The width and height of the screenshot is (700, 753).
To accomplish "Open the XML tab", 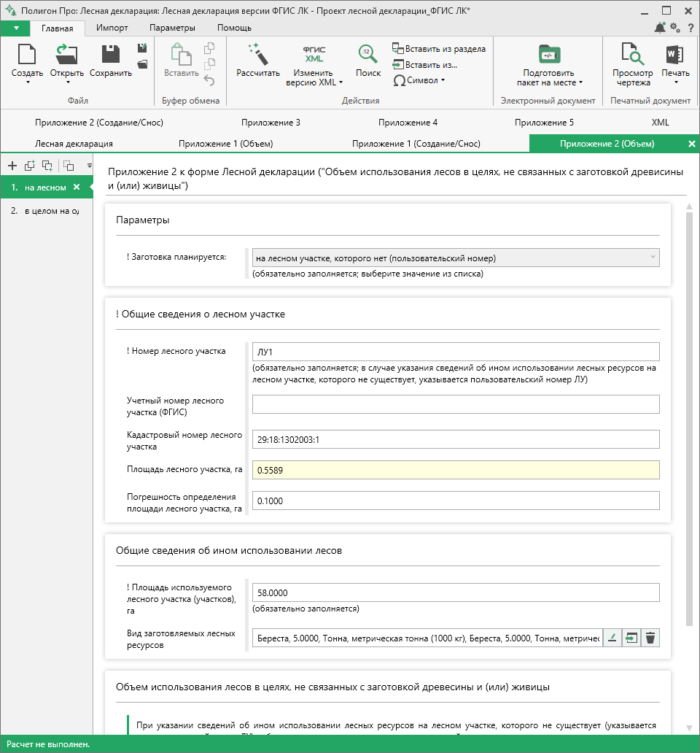I will coord(660,123).
